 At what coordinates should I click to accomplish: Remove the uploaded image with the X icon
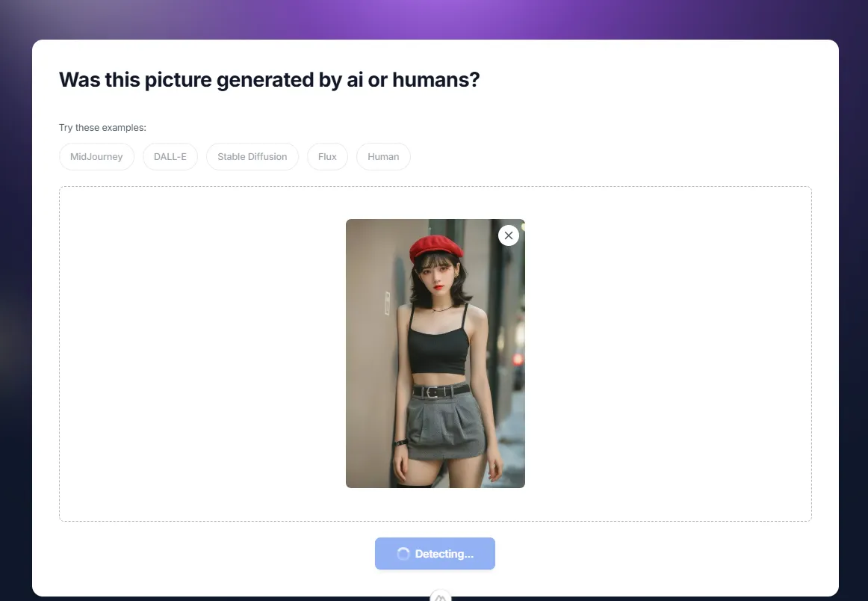point(509,235)
